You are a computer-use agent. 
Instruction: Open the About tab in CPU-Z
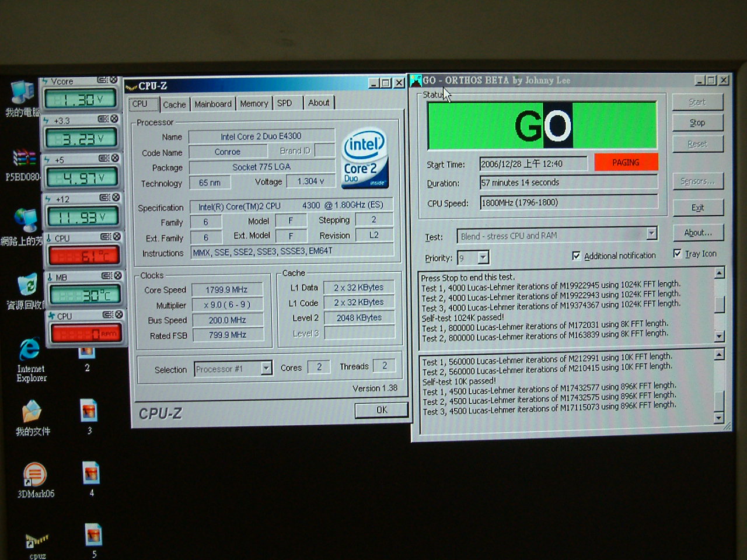(x=319, y=102)
